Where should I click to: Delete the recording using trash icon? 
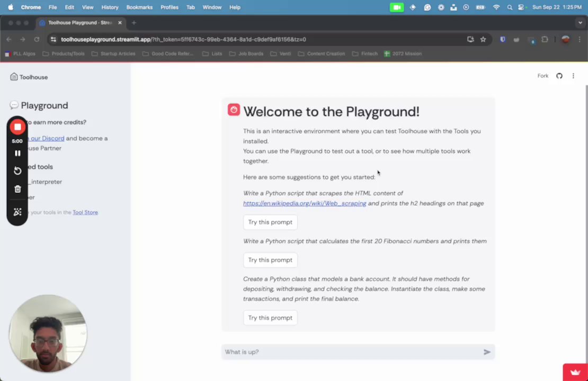click(17, 189)
